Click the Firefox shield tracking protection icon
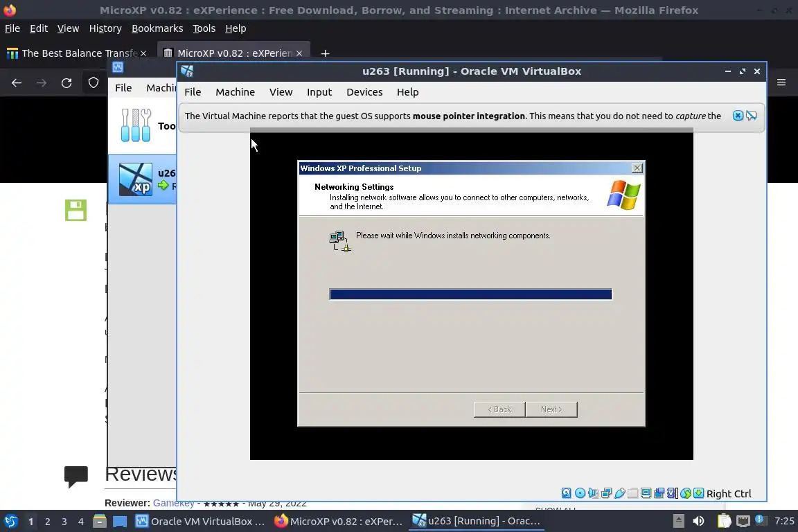Viewport: 798px width, 532px height. coord(93,82)
